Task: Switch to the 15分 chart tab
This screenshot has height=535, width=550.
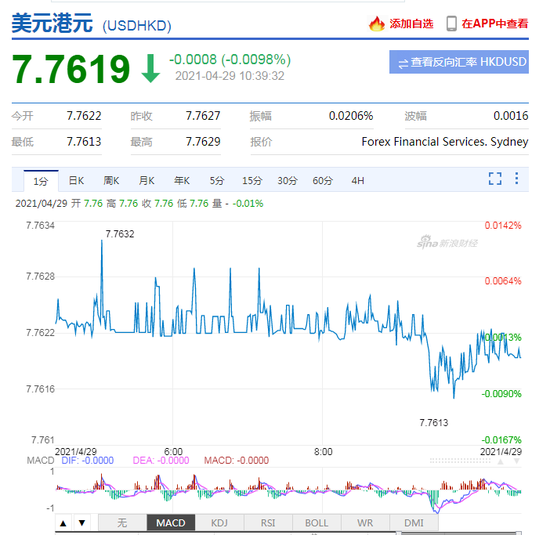Action: pos(252,181)
